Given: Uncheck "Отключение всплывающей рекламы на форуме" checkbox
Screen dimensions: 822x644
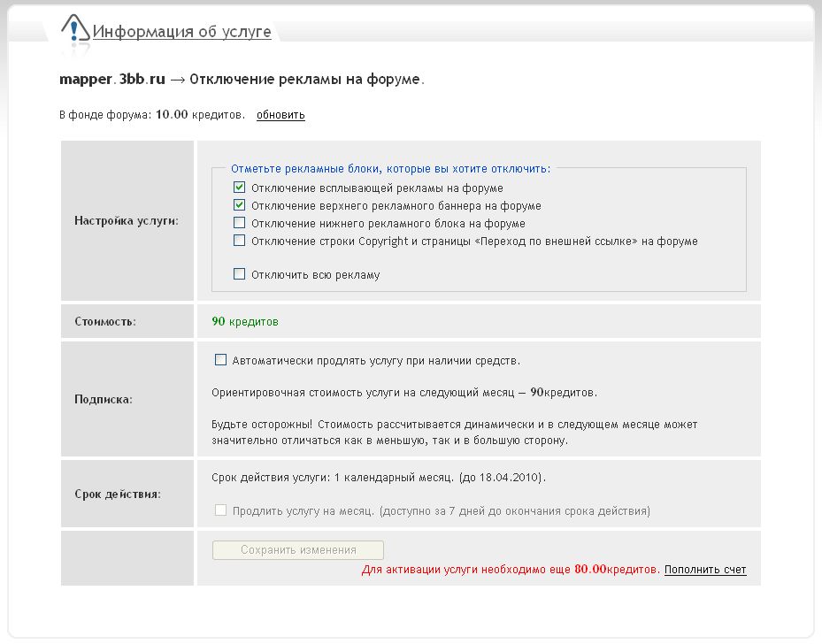Looking at the screenshot, I should pos(239,188).
